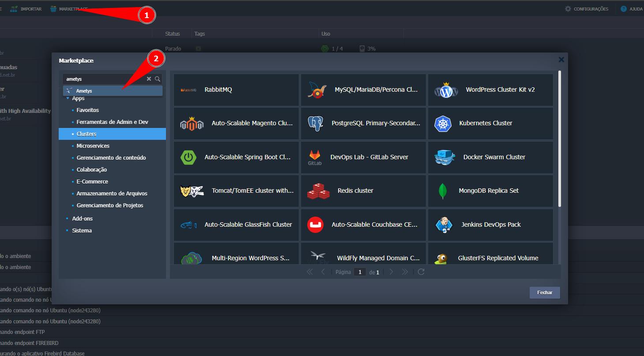The width and height of the screenshot is (644, 356).
Task: Click the MongoDB green leaf icon
Action: tap(442, 191)
